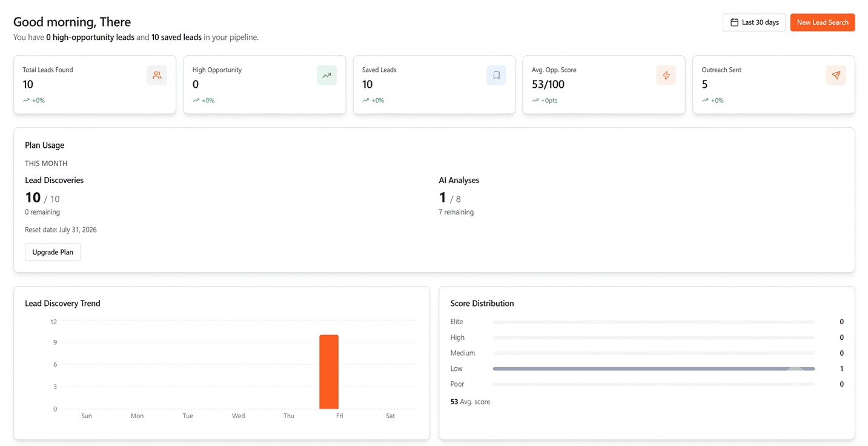Click the Saved Leads bookmark icon
This screenshot has width=868, height=446.
496,75
